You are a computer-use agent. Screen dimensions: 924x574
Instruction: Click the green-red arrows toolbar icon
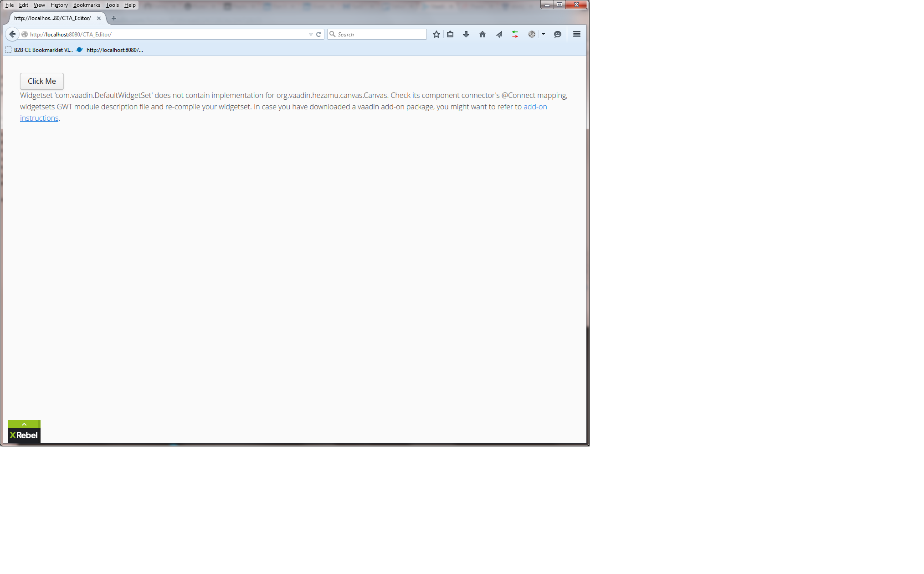pyautogui.click(x=515, y=34)
